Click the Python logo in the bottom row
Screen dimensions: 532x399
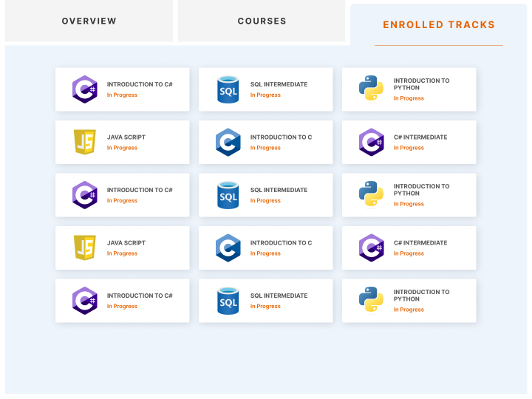[x=371, y=299]
